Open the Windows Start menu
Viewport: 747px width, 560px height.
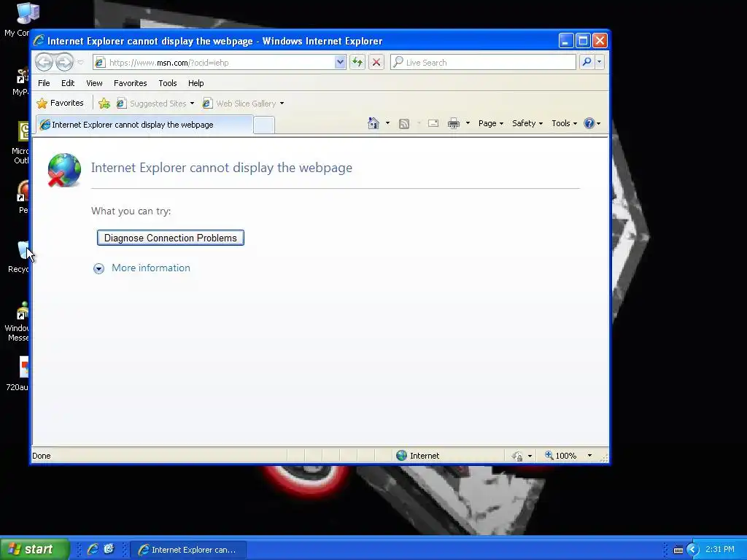click(34, 549)
